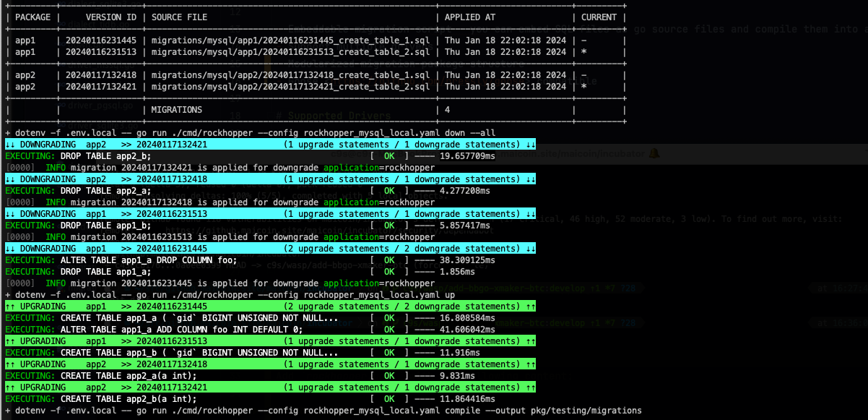The image size is (868, 420).
Task: Click CREATE TABLE app2_a(a int); statement
Action: point(129,377)
